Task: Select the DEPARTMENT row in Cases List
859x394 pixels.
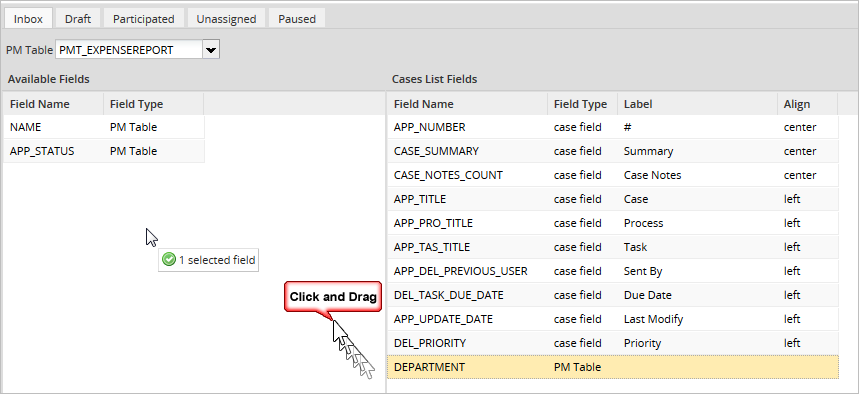Action: coord(612,367)
